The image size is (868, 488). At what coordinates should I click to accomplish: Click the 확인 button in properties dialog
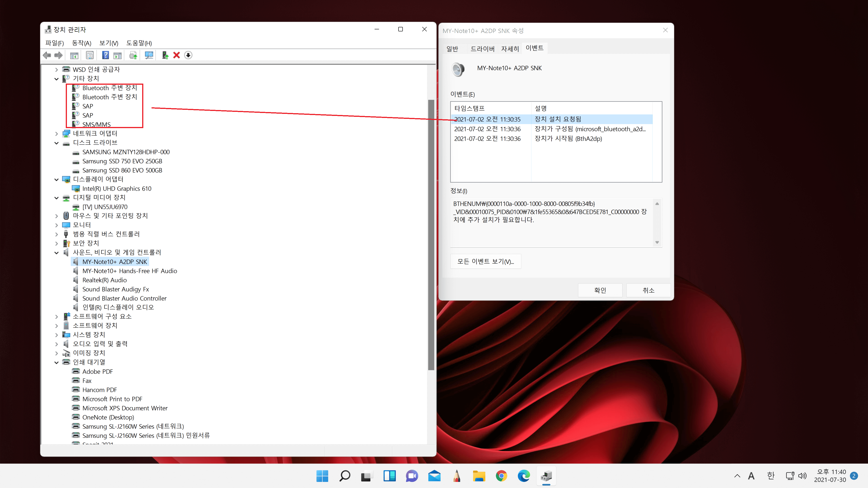(600, 290)
